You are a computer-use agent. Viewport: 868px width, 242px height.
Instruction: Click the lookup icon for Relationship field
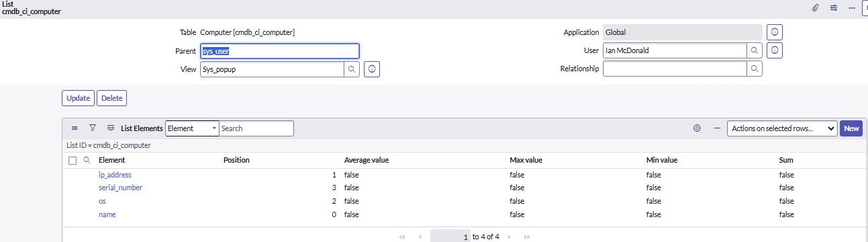(x=755, y=69)
